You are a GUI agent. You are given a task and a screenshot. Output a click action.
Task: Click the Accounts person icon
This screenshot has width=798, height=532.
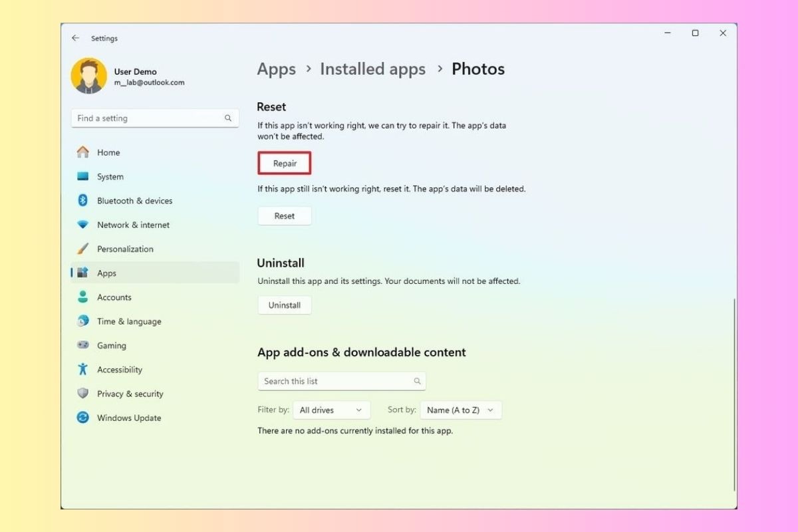[82, 297]
